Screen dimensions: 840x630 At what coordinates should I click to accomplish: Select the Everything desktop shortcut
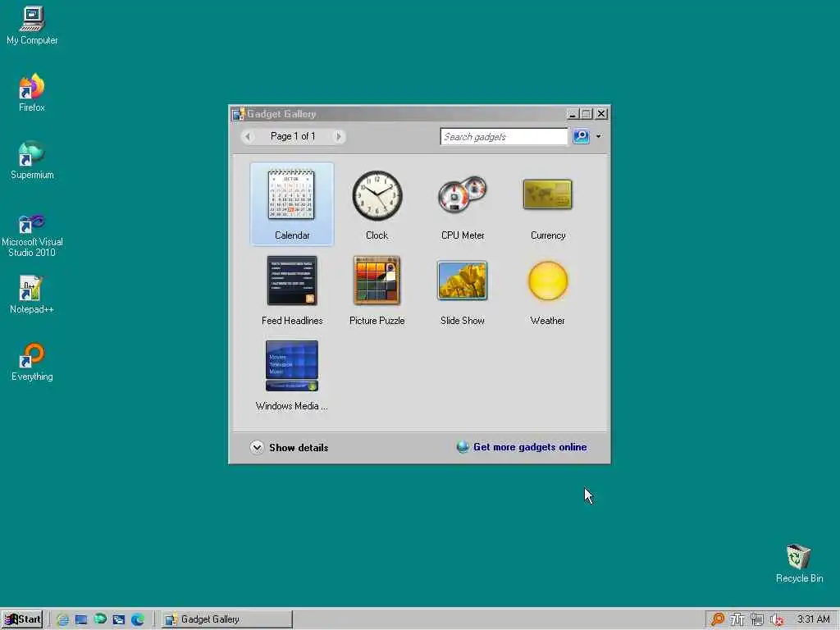click(32, 362)
